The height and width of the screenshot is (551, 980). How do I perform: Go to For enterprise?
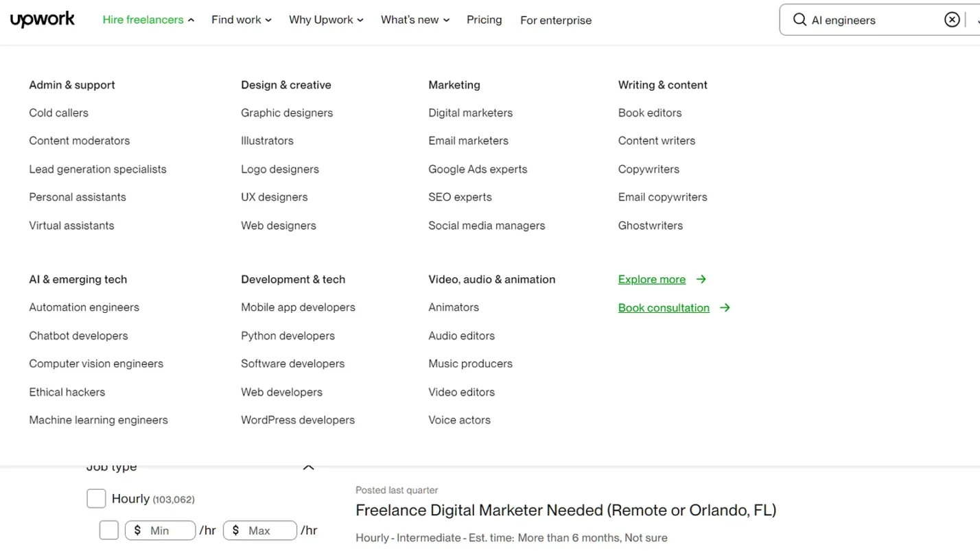556,21
